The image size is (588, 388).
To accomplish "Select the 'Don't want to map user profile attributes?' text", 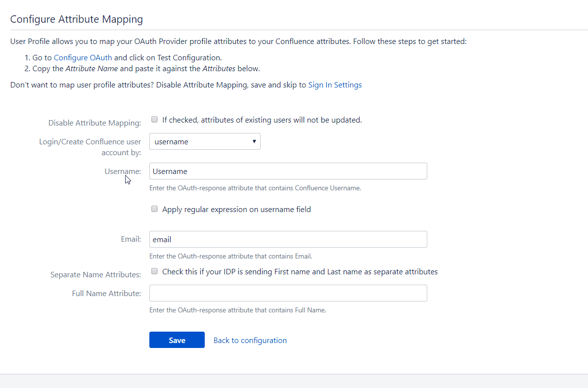I will click(x=82, y=85).
